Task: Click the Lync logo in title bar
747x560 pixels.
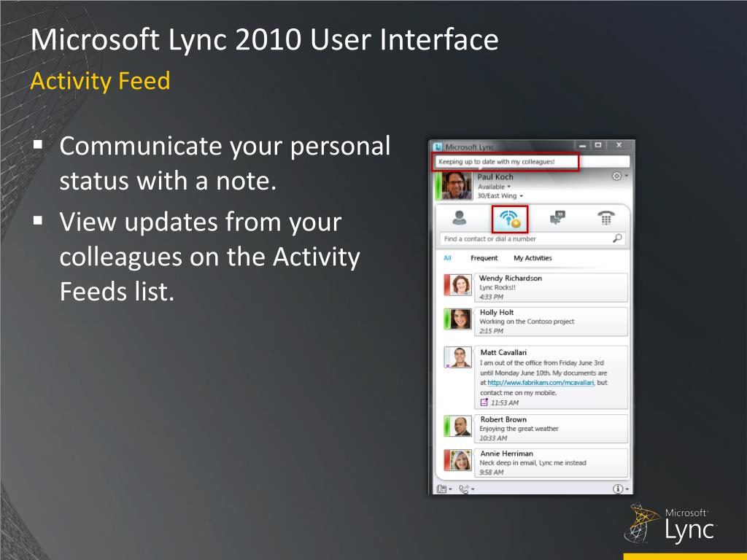Action: coord(438,147)
